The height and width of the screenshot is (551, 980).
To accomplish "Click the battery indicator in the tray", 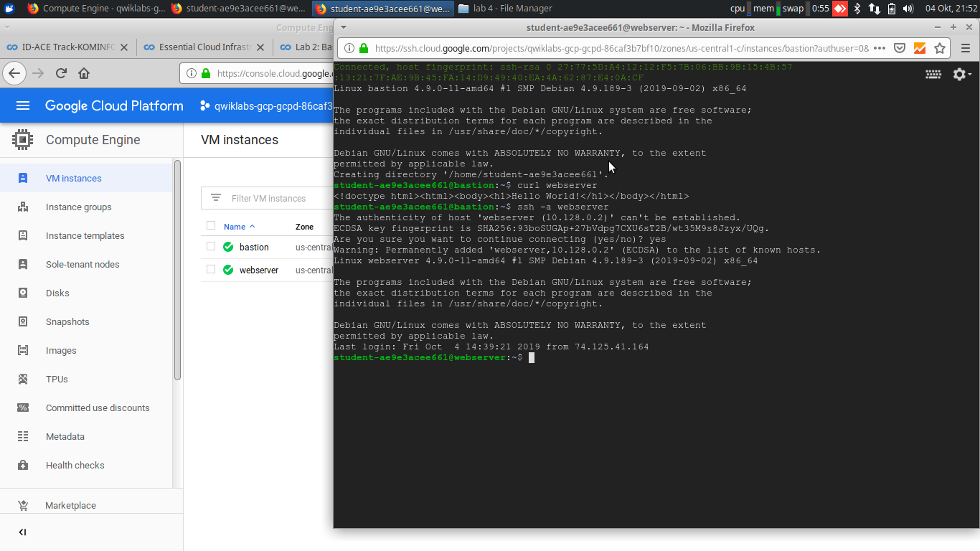I will [x=892, y=9].
